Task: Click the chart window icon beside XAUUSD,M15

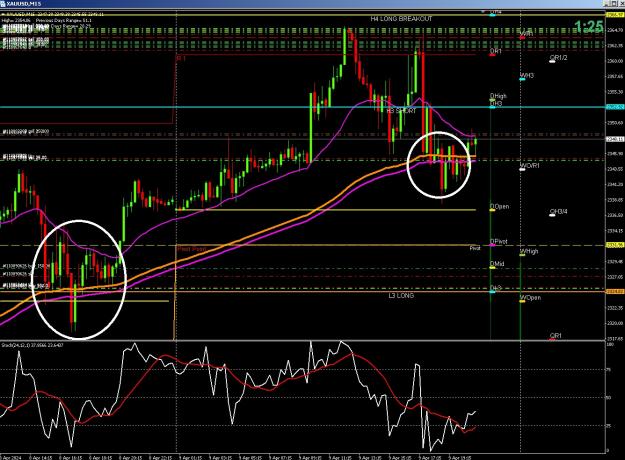Action: (3, 4)
